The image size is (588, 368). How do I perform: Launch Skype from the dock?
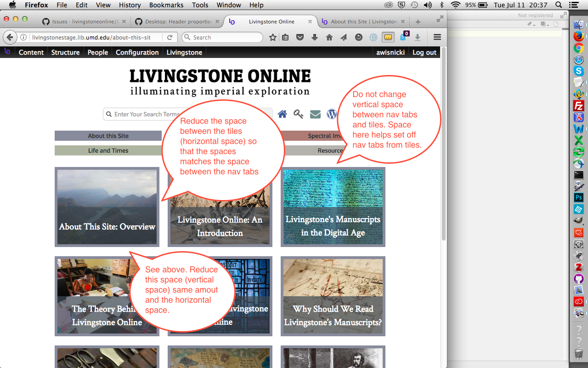coord(578,71)
